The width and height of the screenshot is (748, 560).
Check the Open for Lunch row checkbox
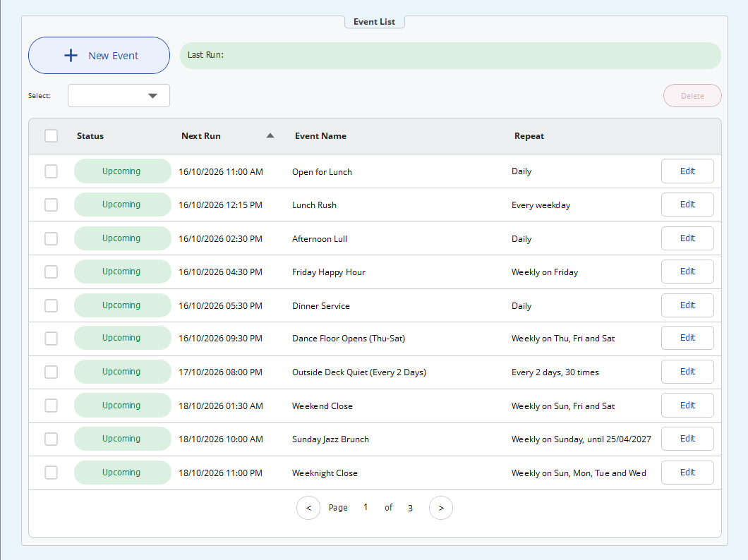51,171
